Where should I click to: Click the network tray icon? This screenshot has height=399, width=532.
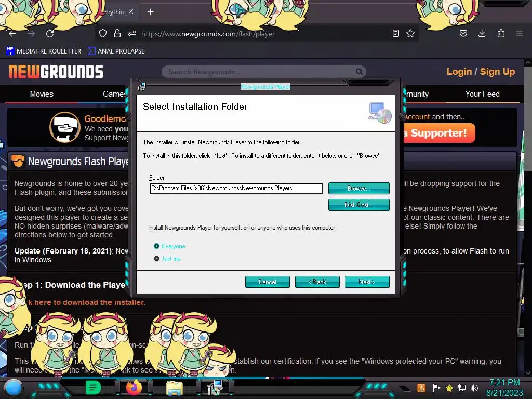(462, 388)
